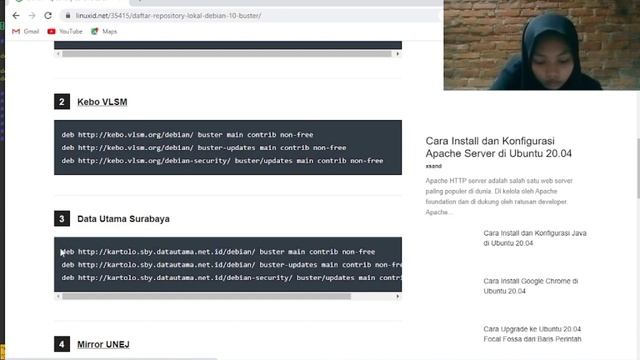The image size is (640, 360).
Task: Open the Kebo VLSM heading link
Action: tap(102, 102)
